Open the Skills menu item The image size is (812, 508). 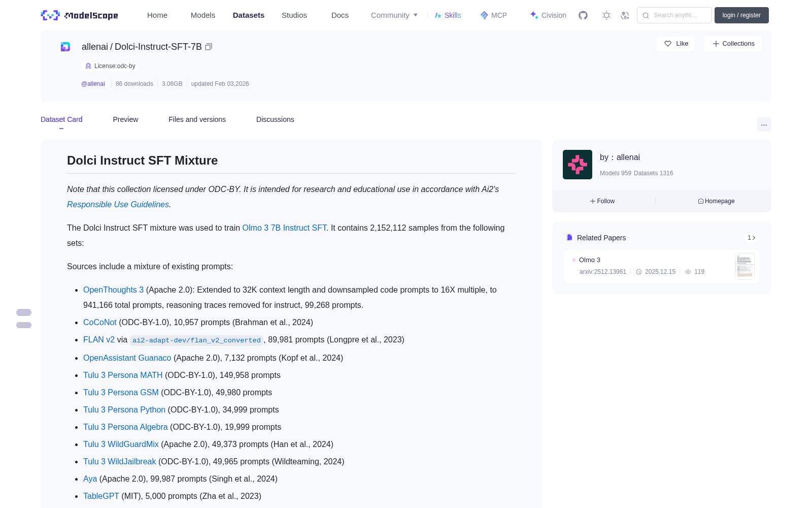pyautogui.click(x=448, y=15)
